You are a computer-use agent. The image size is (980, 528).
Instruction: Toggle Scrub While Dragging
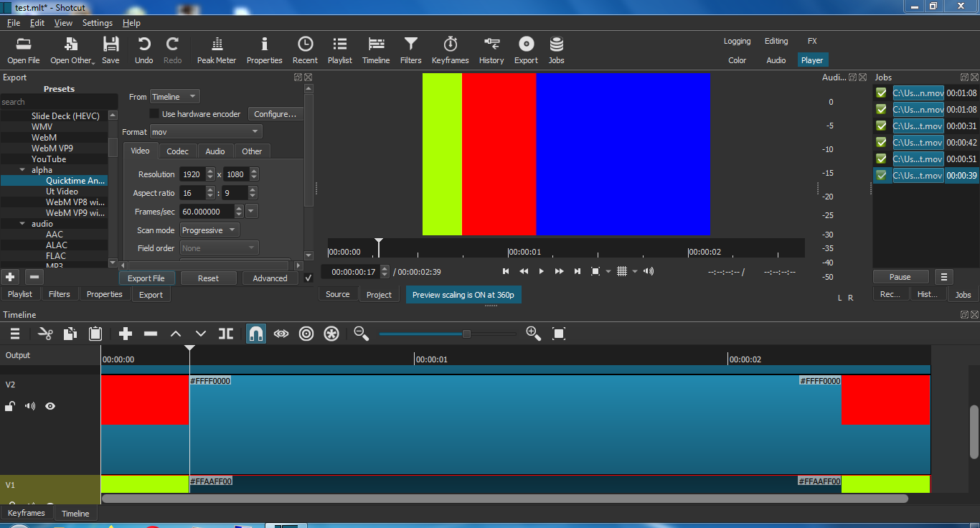point(281,334)
